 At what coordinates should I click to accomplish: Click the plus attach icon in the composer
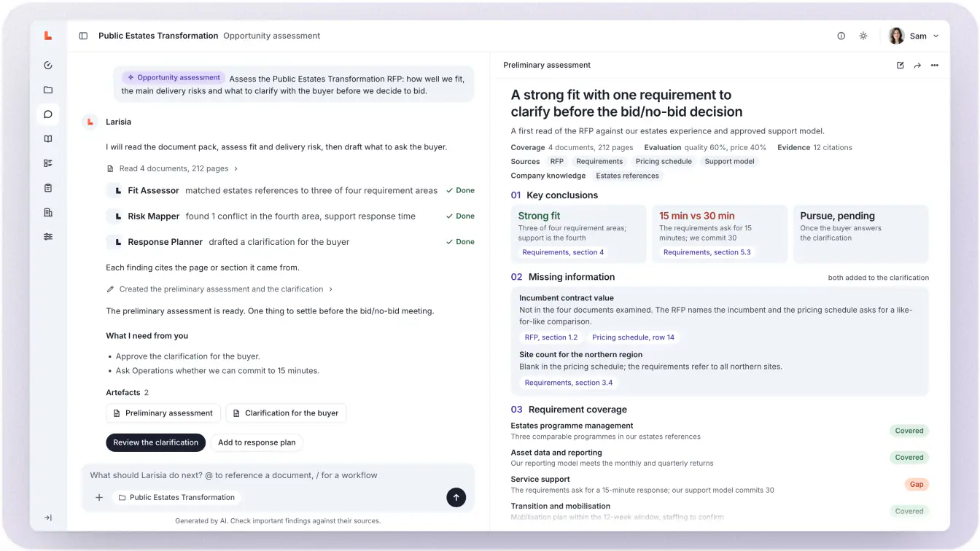pos(99,498)
